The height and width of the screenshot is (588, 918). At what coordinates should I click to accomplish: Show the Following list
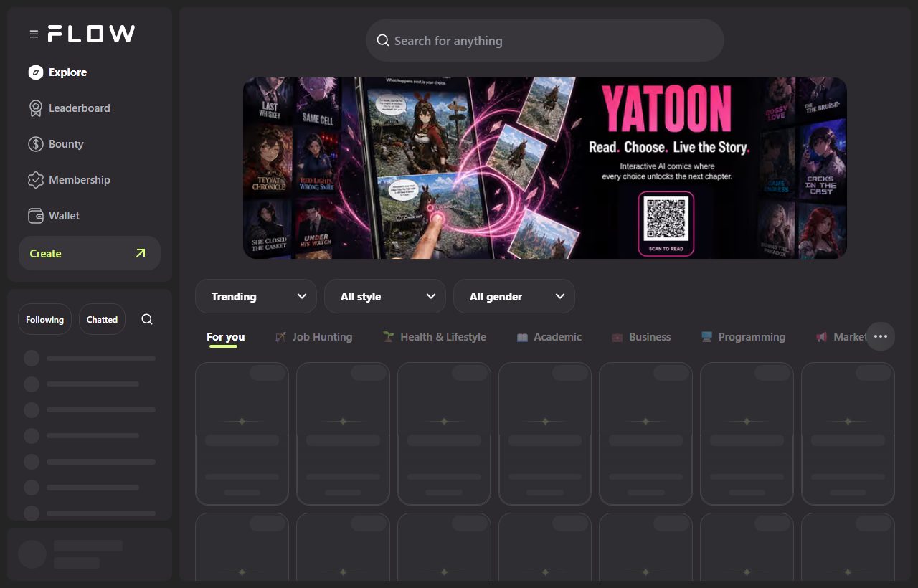point(44,320)
